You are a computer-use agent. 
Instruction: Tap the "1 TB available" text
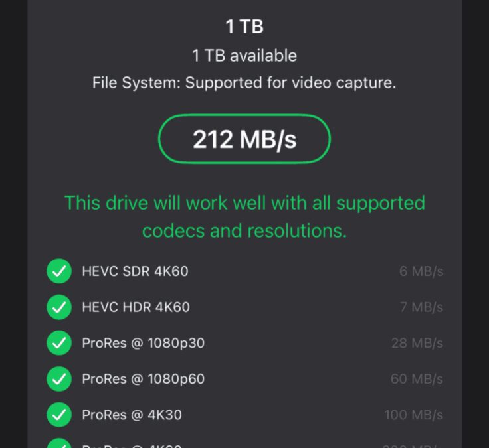pyautogui.click(x=244, y=56)
